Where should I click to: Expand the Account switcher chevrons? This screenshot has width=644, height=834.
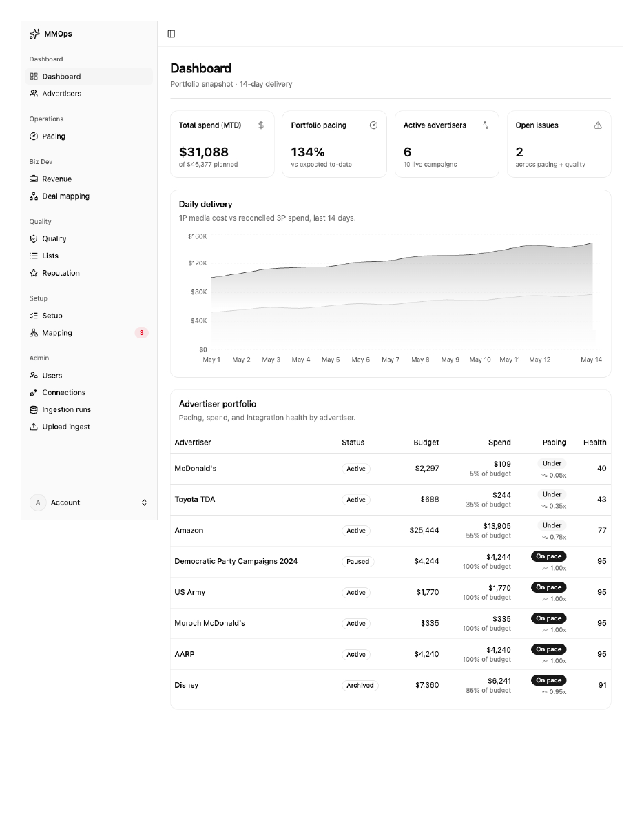tap(144, 502)
